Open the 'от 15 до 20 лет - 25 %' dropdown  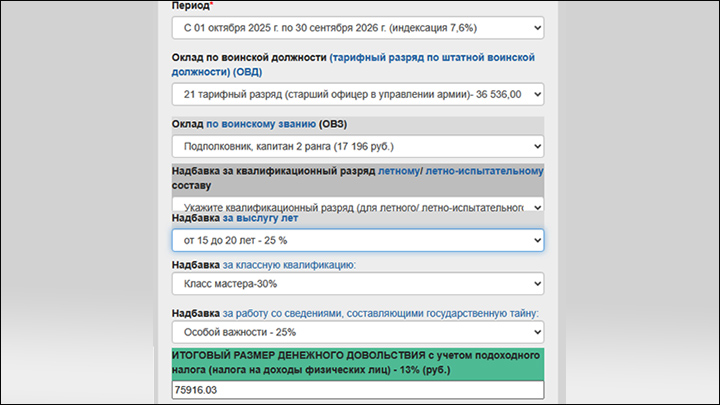357,240
